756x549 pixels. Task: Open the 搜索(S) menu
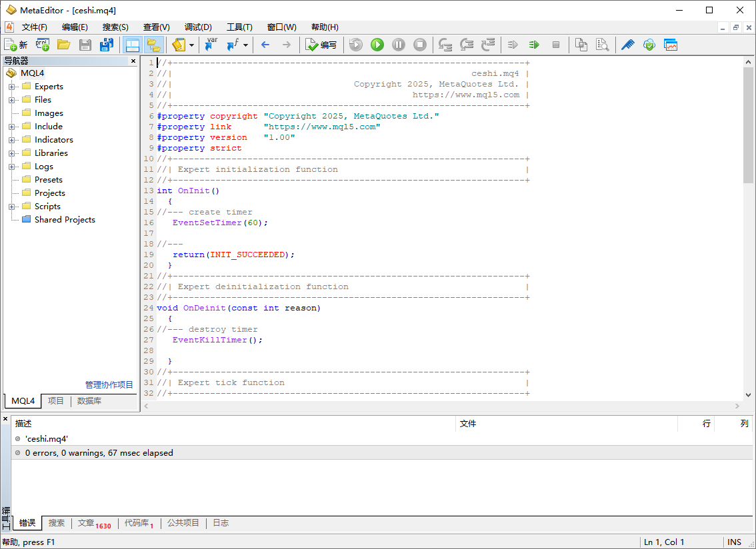pyautogui.click(x=115, y=27)
